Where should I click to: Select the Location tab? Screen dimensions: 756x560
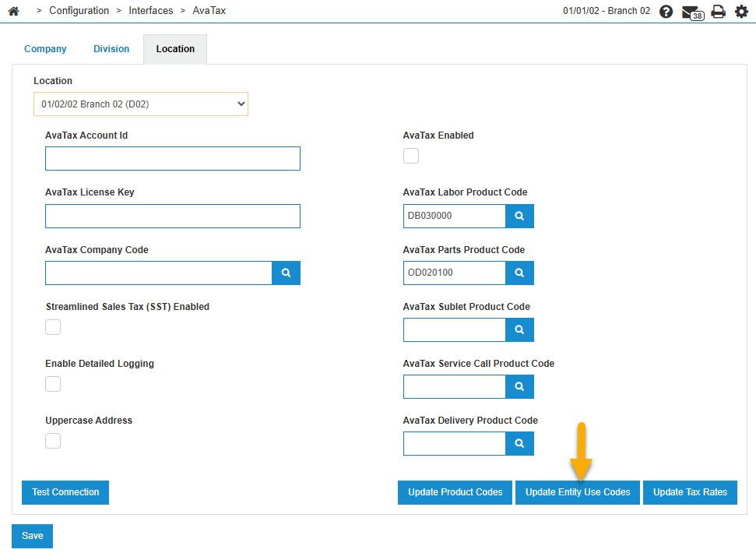point(175,49)
